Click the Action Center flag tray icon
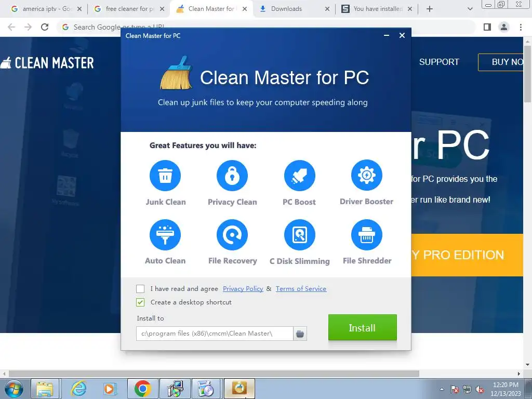The width and height of the screenshot is (532, 399). [x=455, y=389]
